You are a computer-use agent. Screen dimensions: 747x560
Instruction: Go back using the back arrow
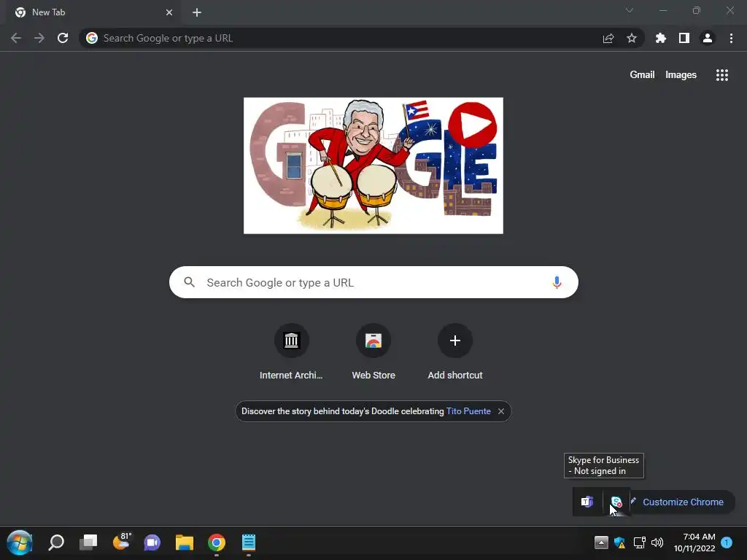tap(16, 38)
